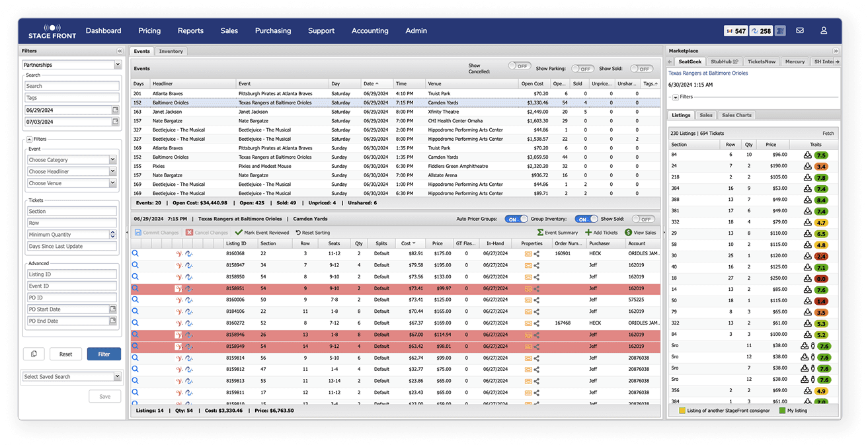Click View Sales dollar button

pyautogui.click(x=641, y=233)
